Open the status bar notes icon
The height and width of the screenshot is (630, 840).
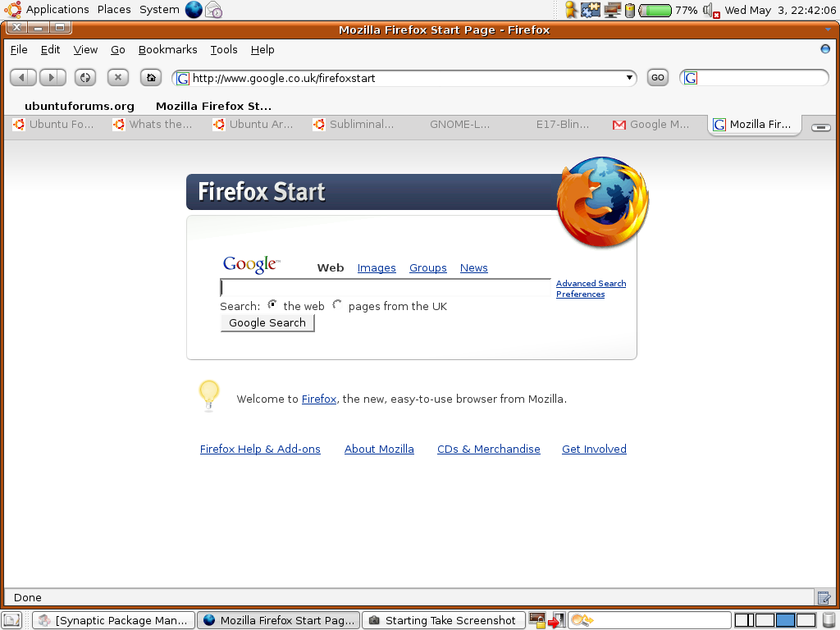(824, 597)
